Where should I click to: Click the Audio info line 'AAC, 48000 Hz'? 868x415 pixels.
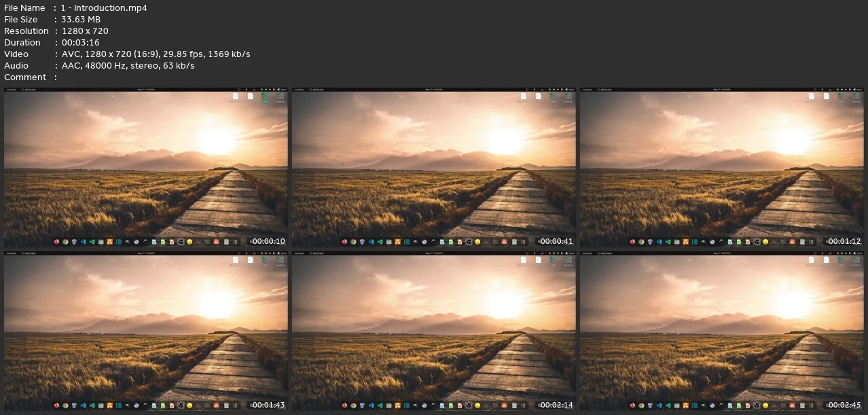coord(128,65)
